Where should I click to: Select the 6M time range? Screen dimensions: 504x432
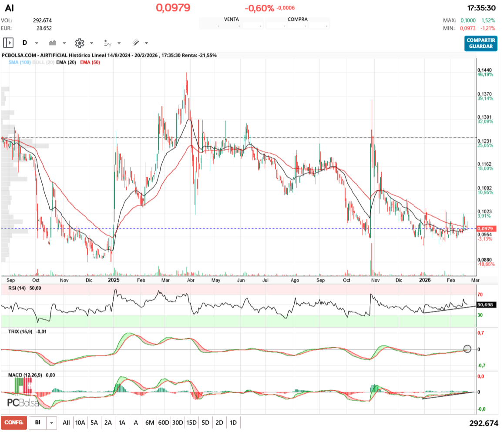150,422
